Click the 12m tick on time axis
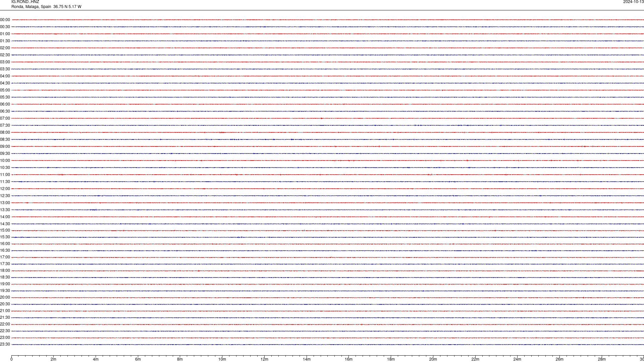Screen dimensions: 644x362 click(x=264, y=359)
